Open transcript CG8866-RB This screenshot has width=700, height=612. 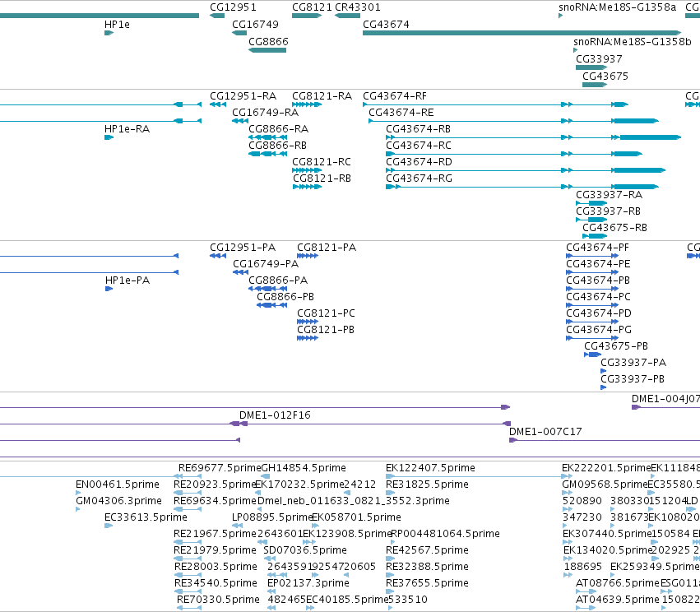pos(267,154)
